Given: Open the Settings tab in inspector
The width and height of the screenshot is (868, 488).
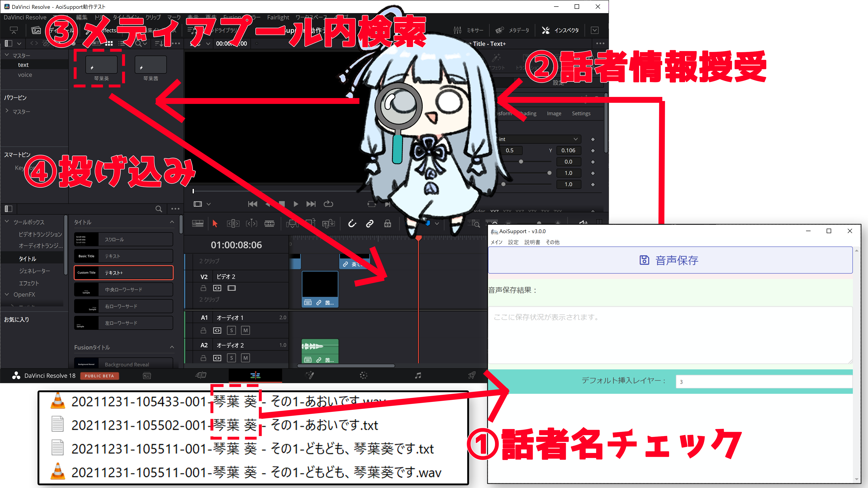Looking at the screenshot, I should pyautogui.click(x=581, y=113).
